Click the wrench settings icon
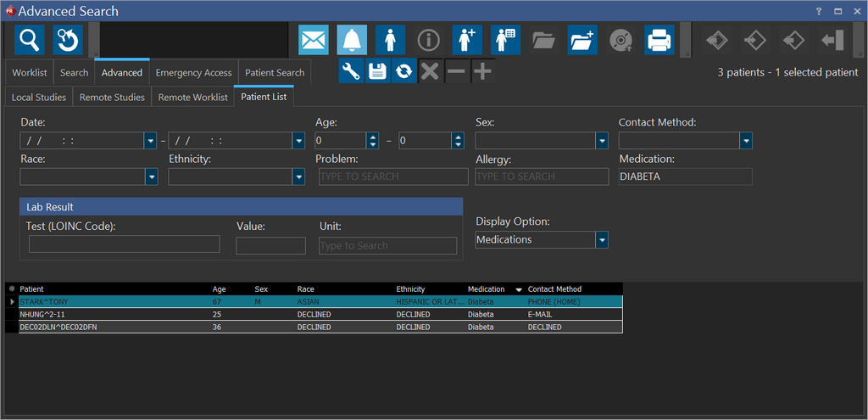The height and width of the screenshot is (420, 868). [x=352, y=72]
